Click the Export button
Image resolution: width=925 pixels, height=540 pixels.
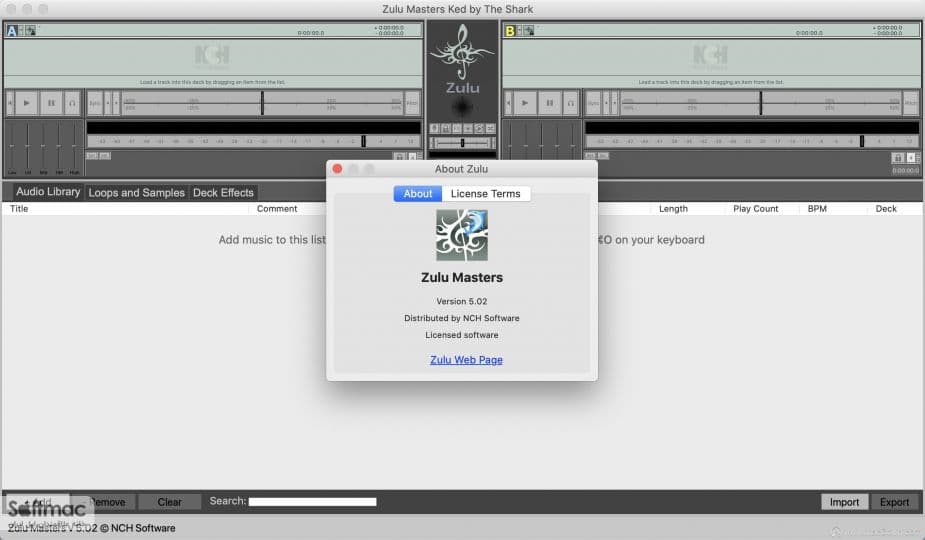point(894,502)
